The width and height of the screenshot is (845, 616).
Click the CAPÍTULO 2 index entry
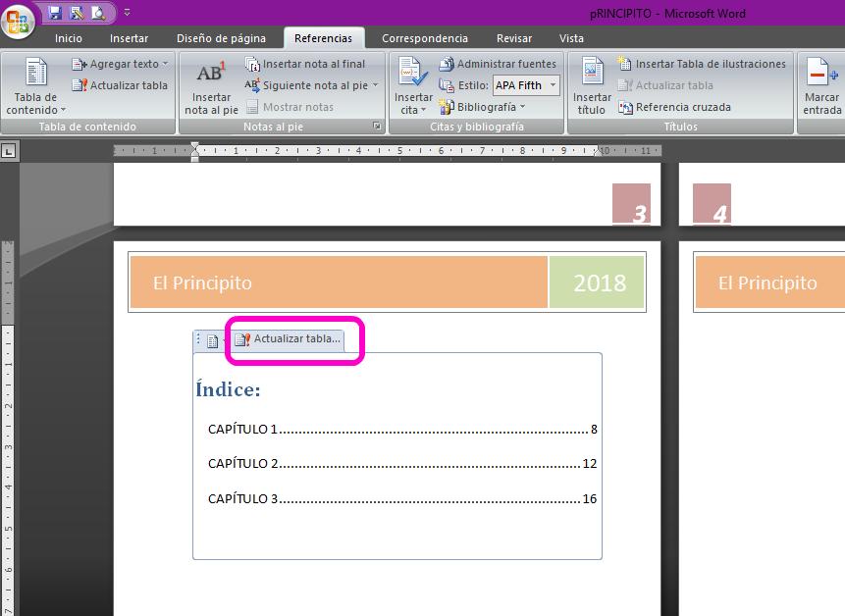coord(243,463)
